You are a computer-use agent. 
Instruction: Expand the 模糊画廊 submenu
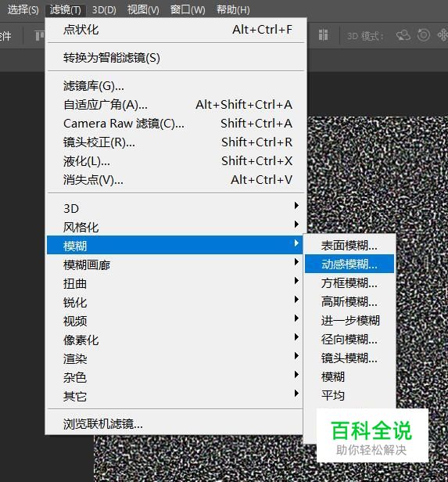(174, 264)
